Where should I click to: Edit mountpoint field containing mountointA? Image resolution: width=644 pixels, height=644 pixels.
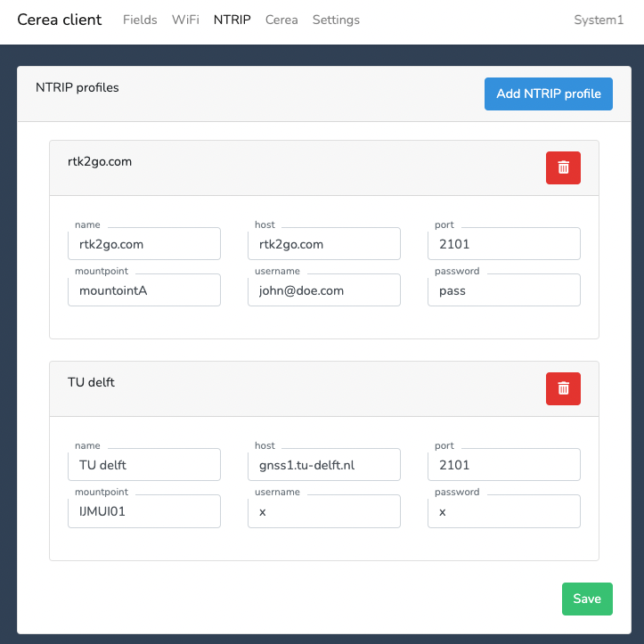(144, 290)
